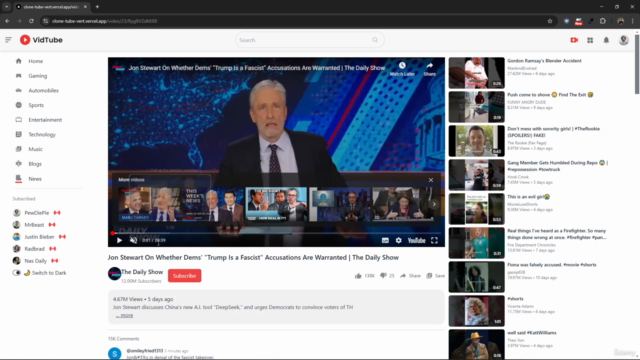The height and width of the screenshot is (360, 640).
Task: Save the video to a playlist
Action: [x=436, y=276]
